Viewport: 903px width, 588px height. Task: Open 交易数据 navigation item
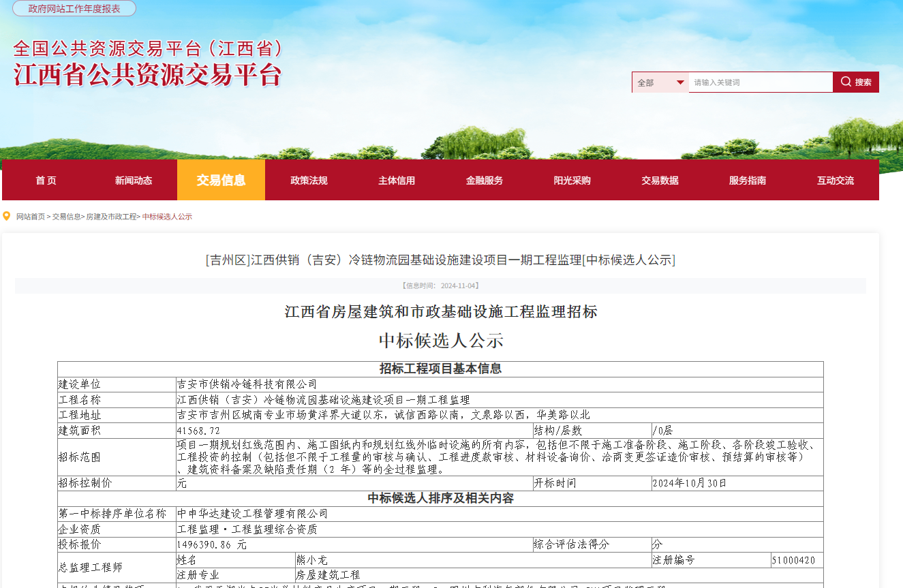(x=660, y=181)
